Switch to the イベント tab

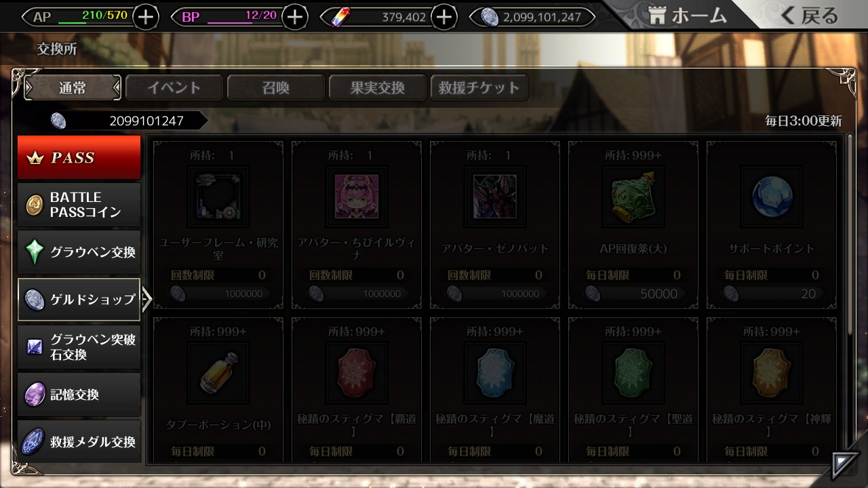tap(174, 87)
